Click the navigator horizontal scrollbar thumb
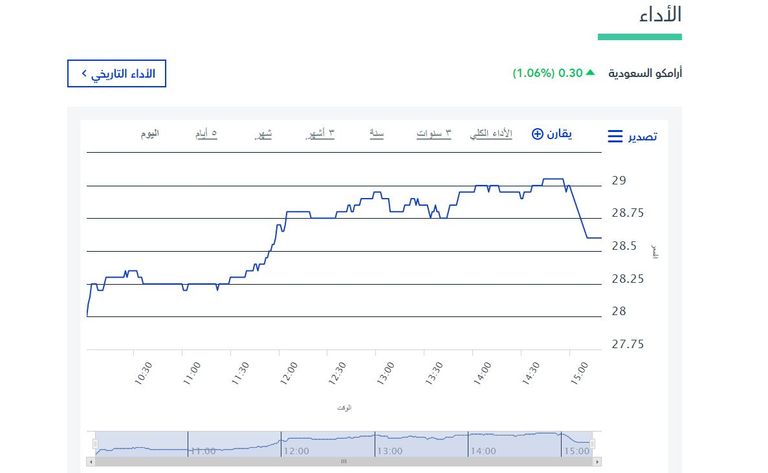Screen dimensions: 768x473 344,462
